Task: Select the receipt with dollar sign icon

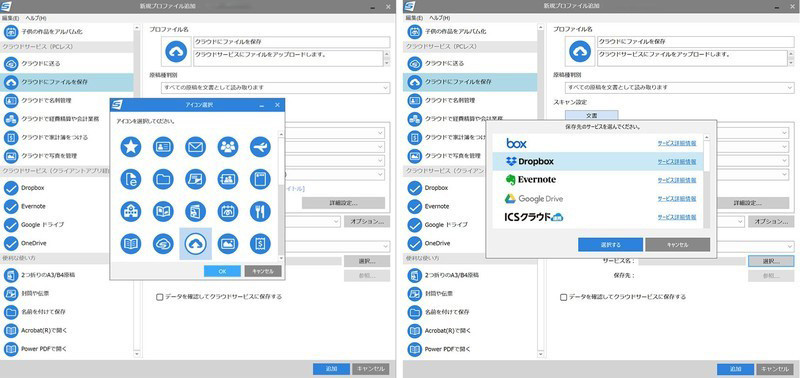Action: pos(260,244)
